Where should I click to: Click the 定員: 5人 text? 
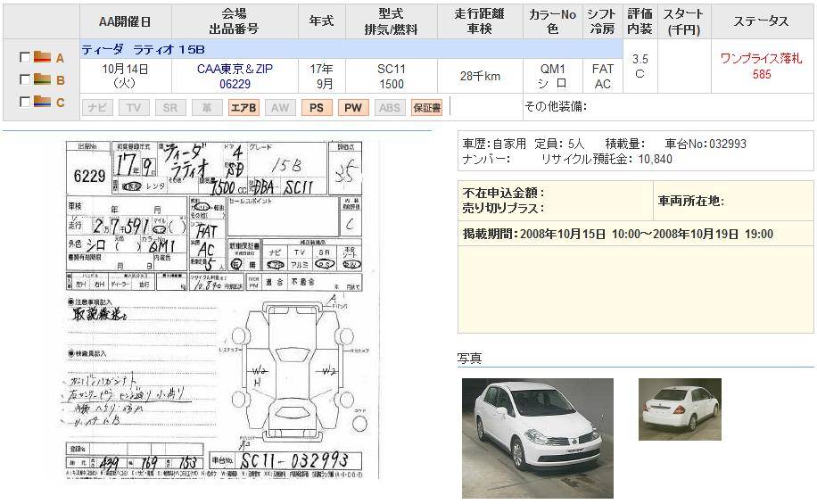[559, 144]
